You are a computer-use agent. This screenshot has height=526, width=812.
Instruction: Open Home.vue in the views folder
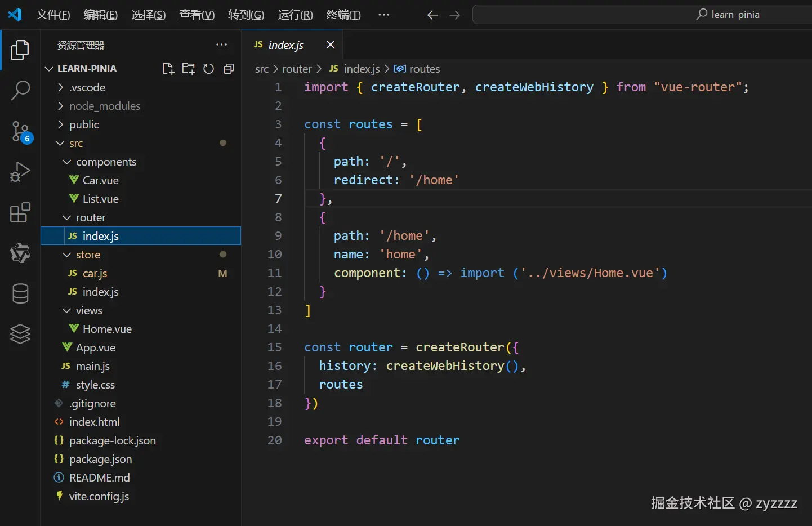click(x=107, y=329)
